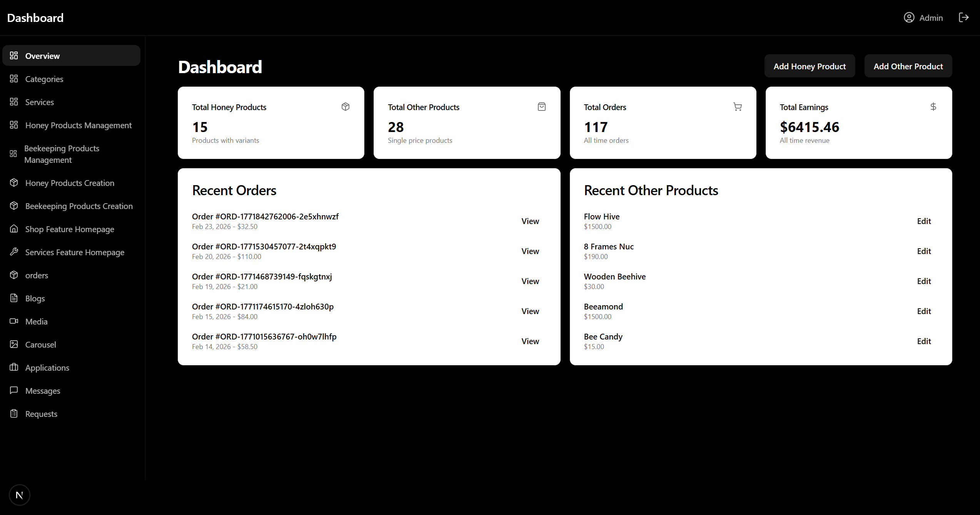
Task: Click the Admin account icon
Action: 909,17
